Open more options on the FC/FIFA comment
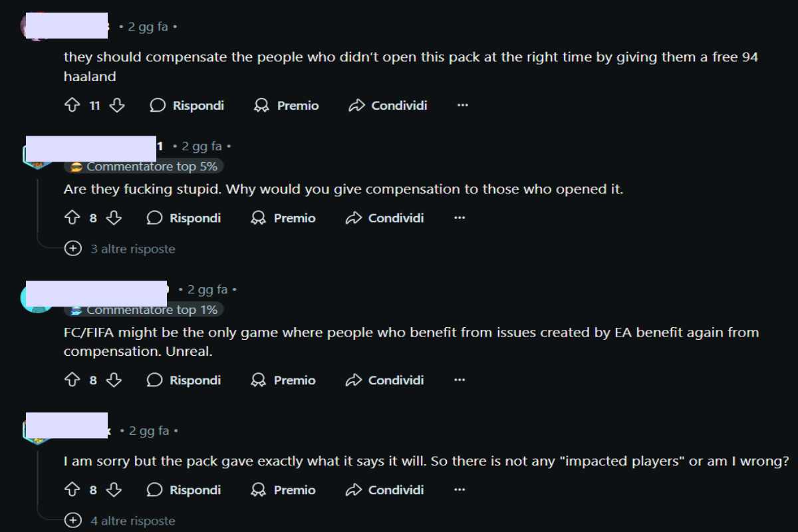The image size is (798, 532). click(460, 380)
